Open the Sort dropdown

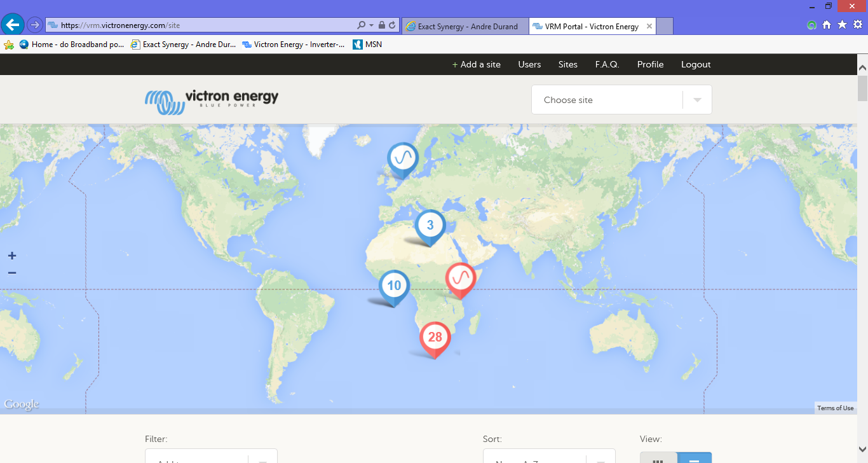tap(548, 458)
